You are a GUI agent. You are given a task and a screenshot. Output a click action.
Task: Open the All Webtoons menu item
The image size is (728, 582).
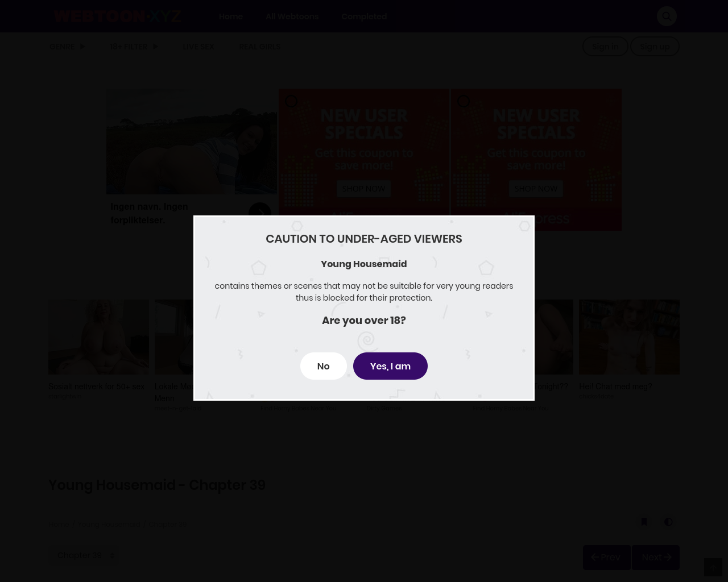tap(292, 16)
